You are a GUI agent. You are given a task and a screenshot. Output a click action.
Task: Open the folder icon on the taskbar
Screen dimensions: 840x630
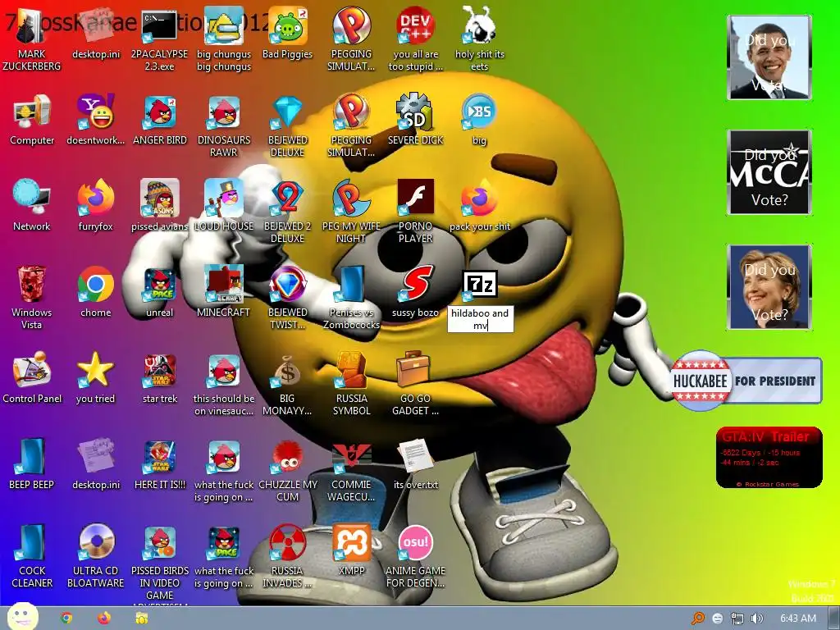pyautogui.click(x=141, y=619)
